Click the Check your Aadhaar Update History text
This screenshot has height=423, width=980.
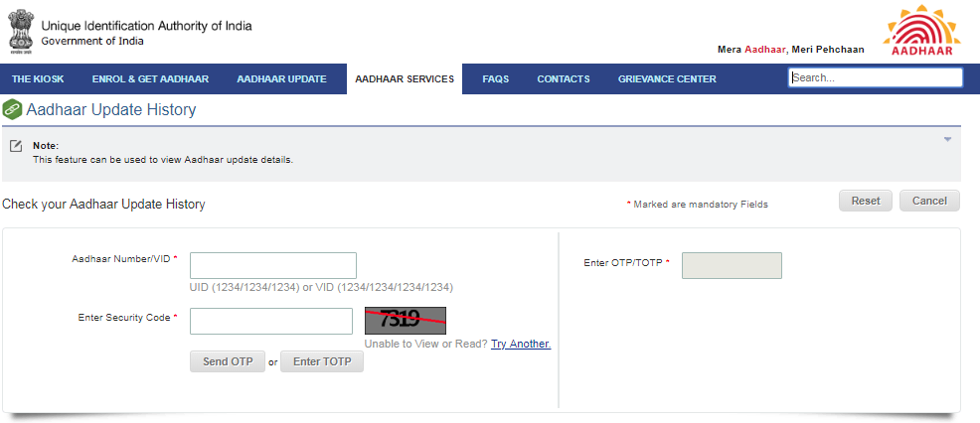coord(103,205)
